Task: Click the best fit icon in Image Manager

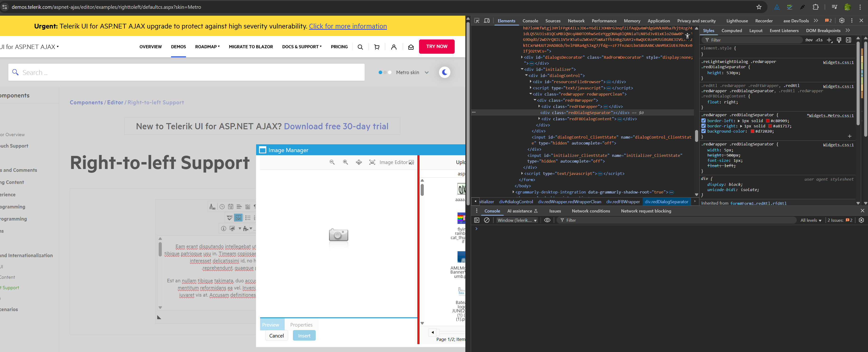Action: coord(359,162)
